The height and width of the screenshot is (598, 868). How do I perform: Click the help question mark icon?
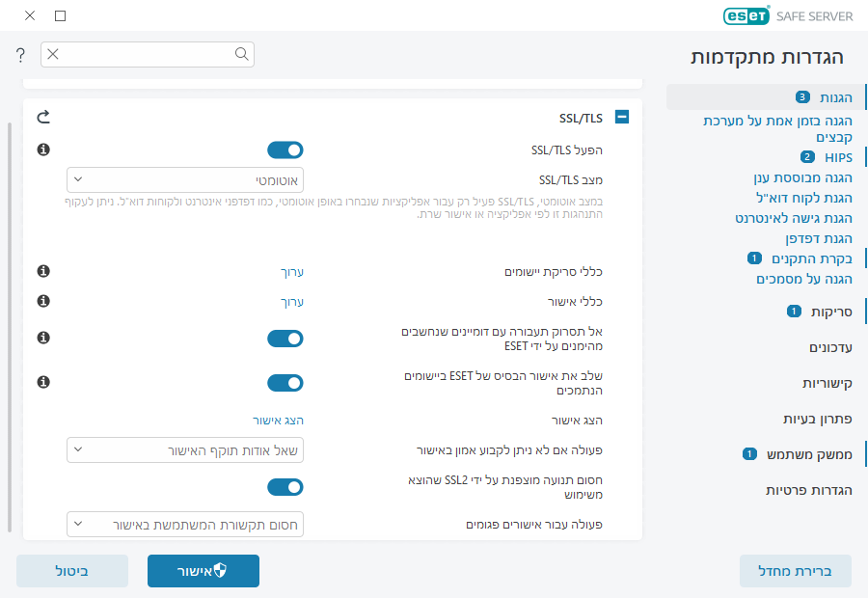point(20,55)
